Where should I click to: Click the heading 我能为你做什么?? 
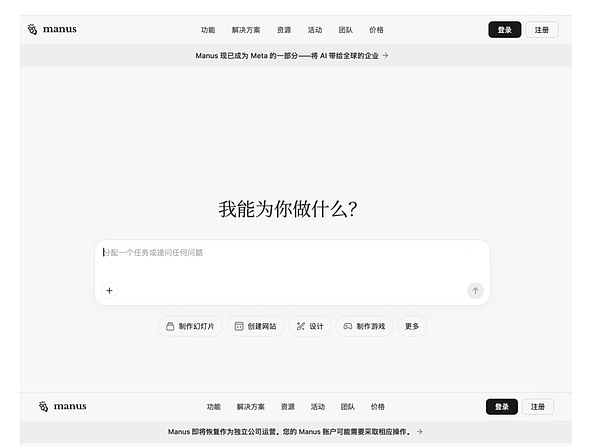288,209
